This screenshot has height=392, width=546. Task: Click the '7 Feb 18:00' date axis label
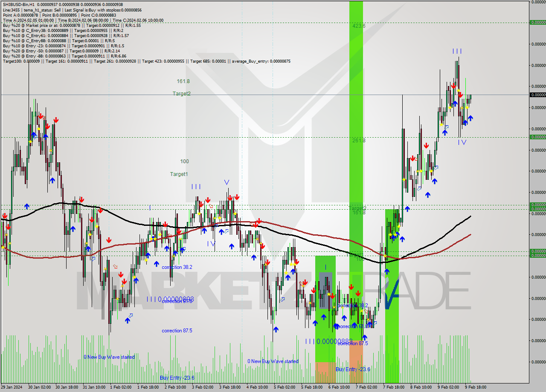(x=394, y=387)
